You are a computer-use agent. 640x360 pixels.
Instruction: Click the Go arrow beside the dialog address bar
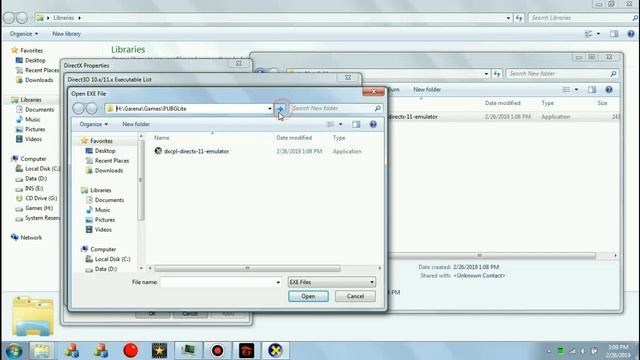280,109
